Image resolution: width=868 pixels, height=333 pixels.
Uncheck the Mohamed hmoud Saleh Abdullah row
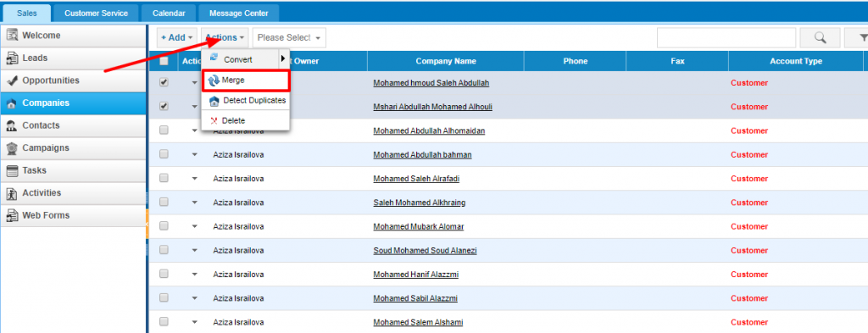[164, 82]
